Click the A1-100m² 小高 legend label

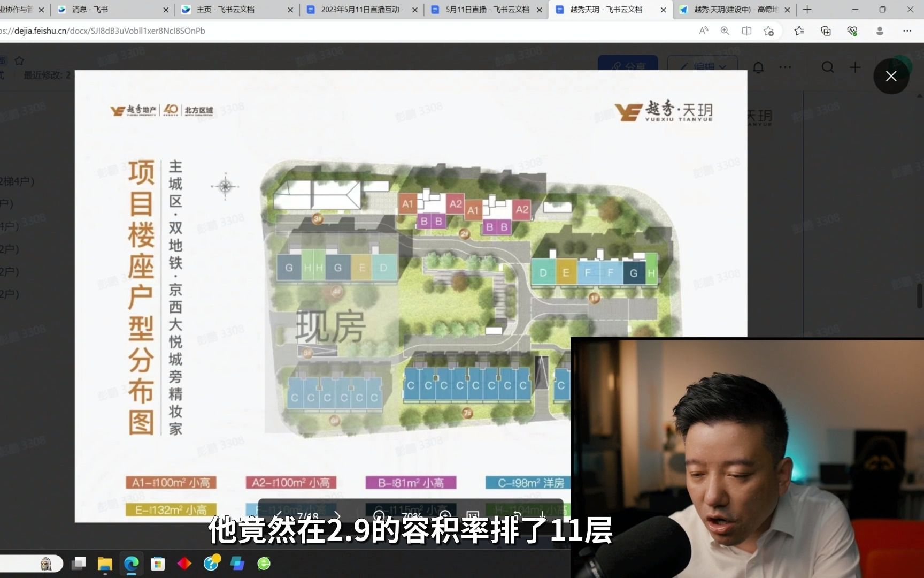click(x=171, y=483)
